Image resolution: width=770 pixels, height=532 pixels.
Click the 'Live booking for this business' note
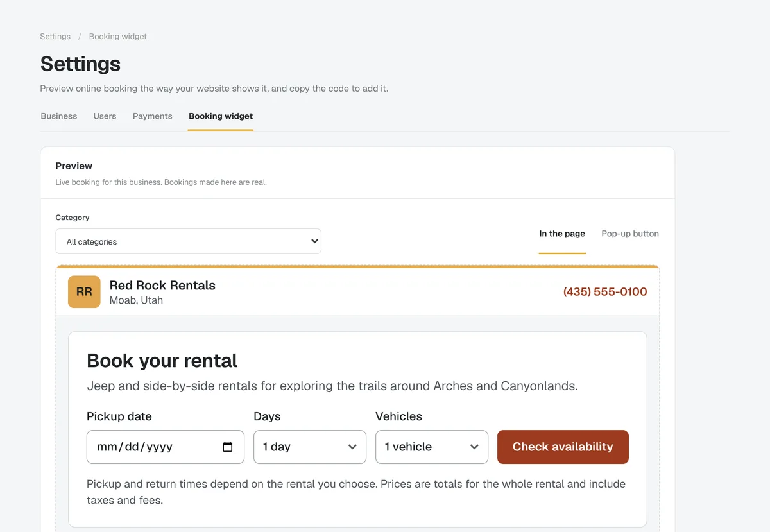[x=161, y=182]
